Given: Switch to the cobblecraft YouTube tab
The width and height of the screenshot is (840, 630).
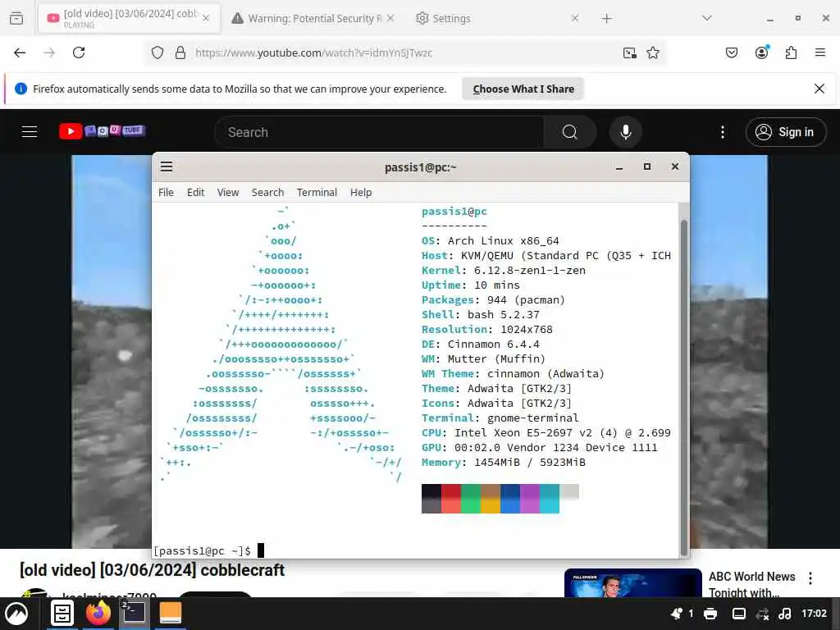Looking at the screenshot, I should point(129,18).
